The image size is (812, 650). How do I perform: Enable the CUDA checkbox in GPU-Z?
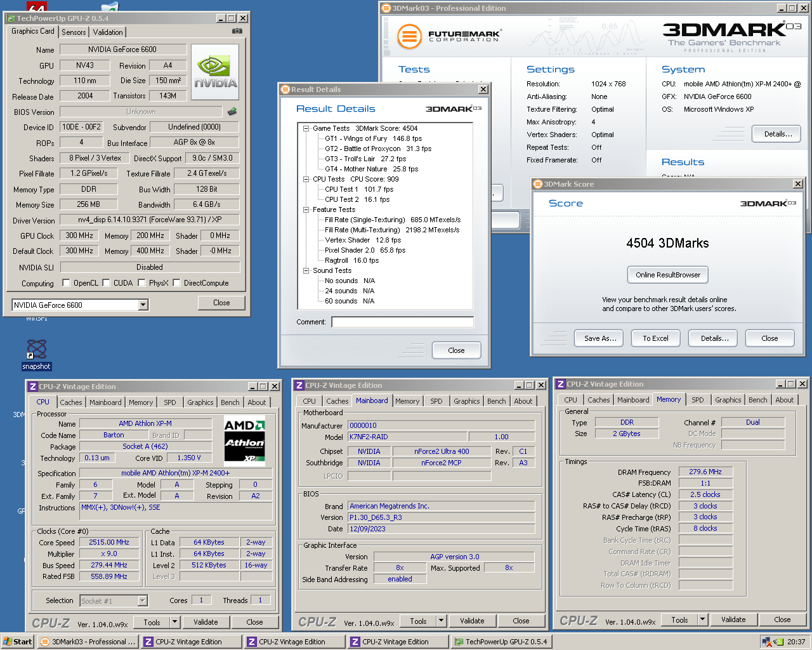[x=106, y=283]
